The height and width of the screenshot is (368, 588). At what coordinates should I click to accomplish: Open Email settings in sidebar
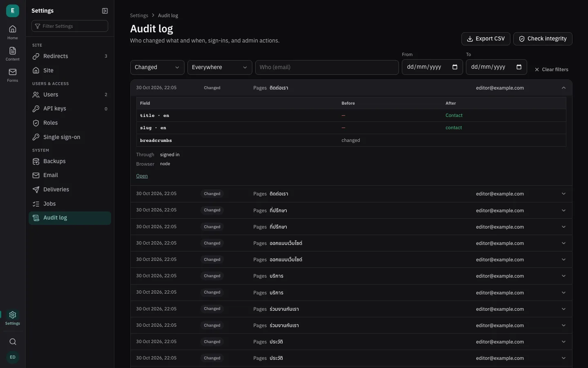click(70, 175)
